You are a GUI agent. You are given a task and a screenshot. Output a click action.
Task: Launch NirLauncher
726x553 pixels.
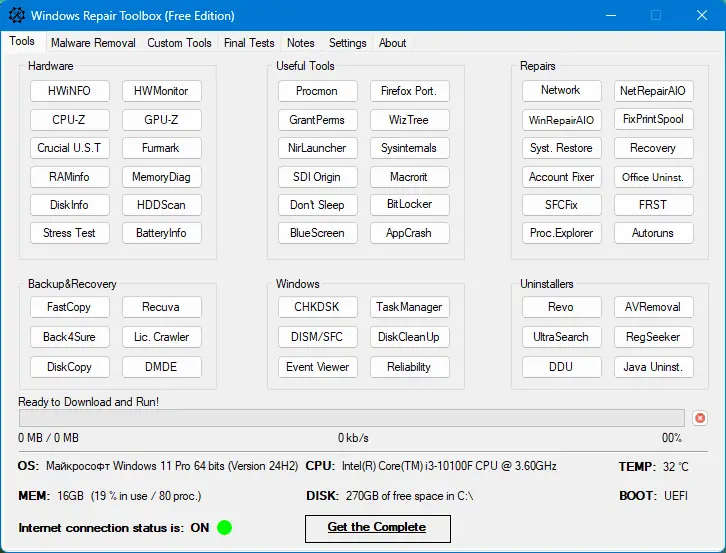pos(318,148)
